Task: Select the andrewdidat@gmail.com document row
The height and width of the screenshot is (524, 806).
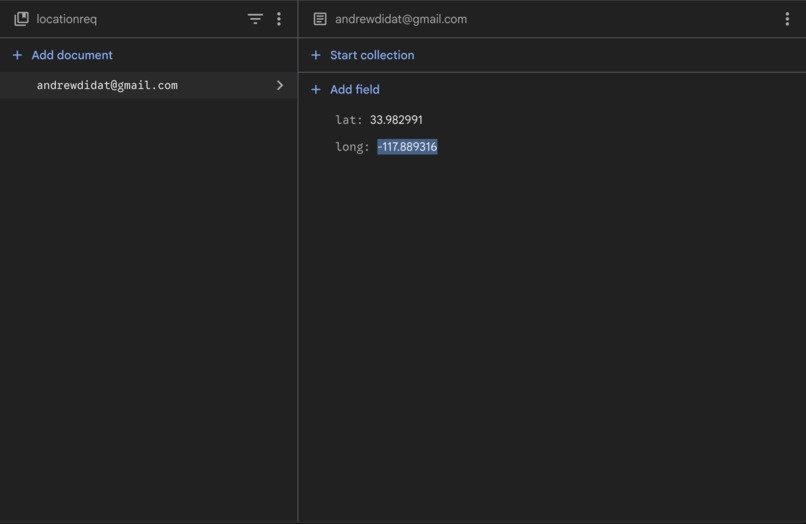Action: click(149, 85)
